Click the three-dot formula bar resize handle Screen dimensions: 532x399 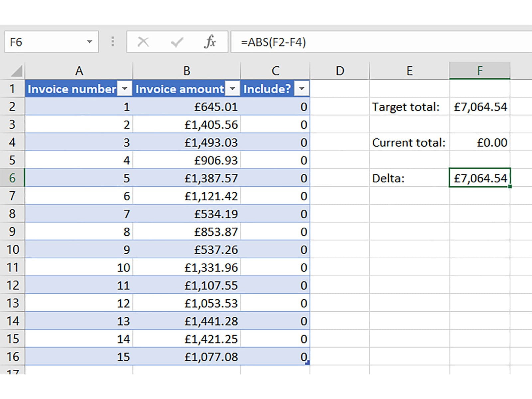[x=113, y=42]
